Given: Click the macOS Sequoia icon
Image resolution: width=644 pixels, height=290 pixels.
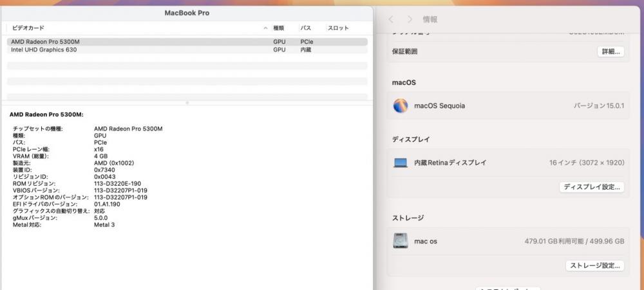Looking at the screenshot, I should click(401, 106).
